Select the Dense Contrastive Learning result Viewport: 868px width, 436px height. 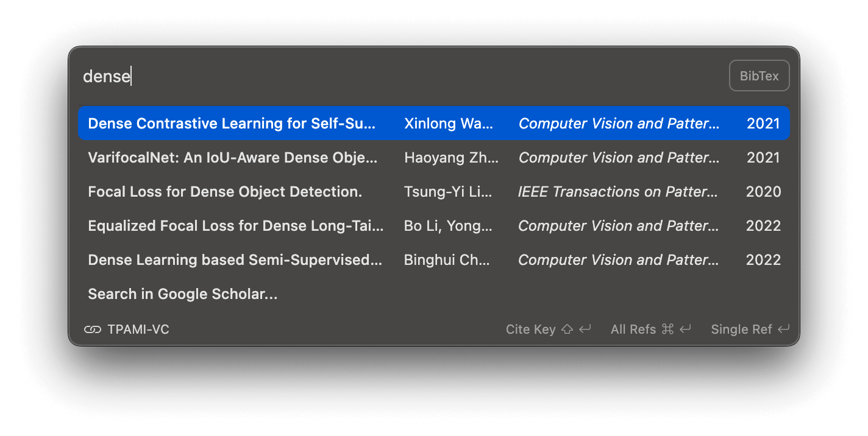[x=232, y=124]
